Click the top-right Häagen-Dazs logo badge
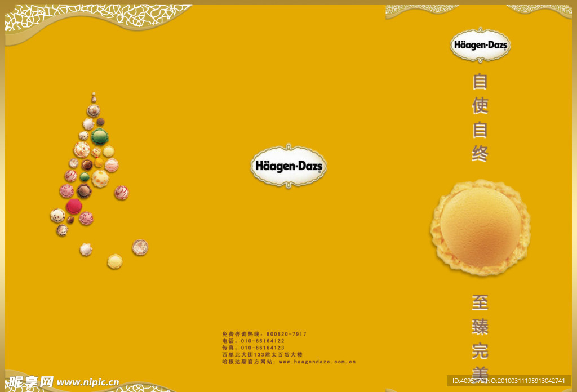Viewport: 577px width, 392px height. tap(480, 45)
